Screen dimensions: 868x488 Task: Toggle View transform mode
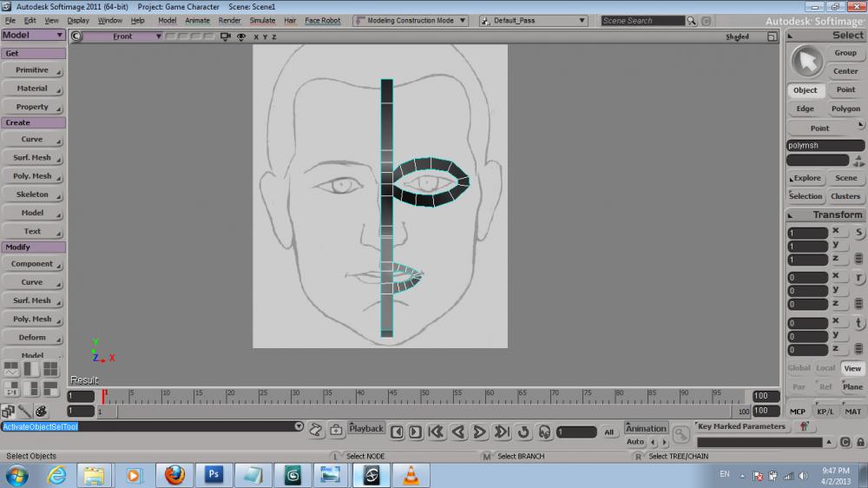click(852, 368)
